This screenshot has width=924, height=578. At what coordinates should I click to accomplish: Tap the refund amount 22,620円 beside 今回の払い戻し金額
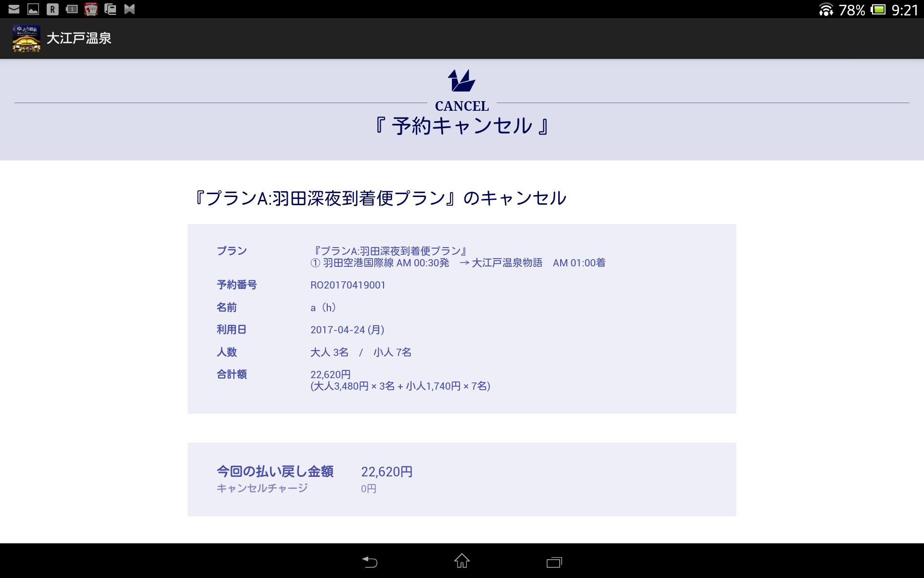coord(387,472)
